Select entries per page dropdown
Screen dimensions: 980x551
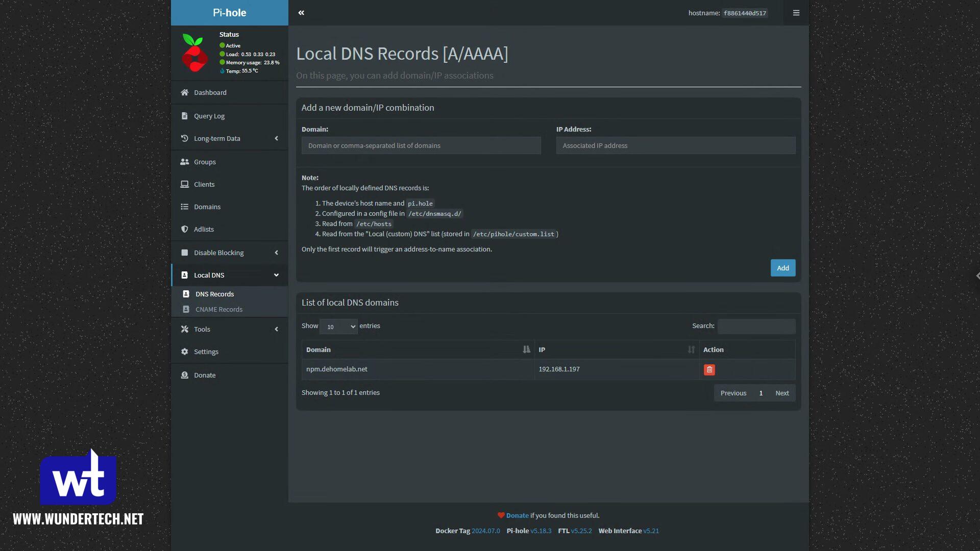[x=338, y=327]
